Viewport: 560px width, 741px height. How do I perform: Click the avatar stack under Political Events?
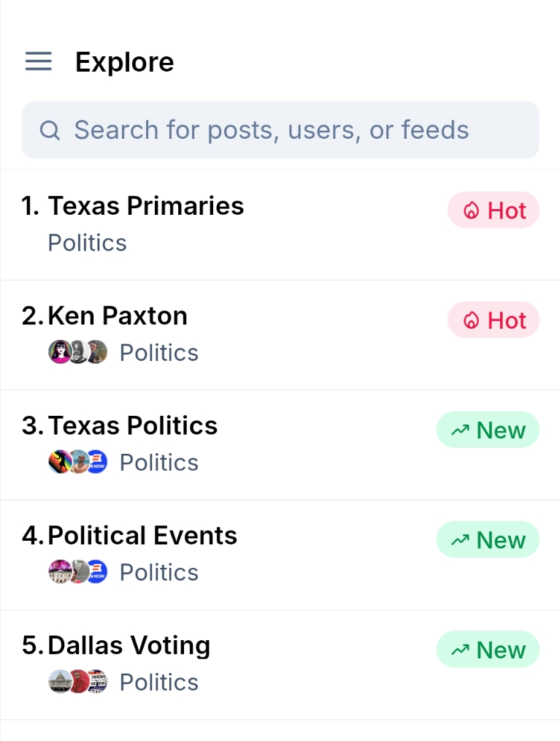tap(78, 571)
